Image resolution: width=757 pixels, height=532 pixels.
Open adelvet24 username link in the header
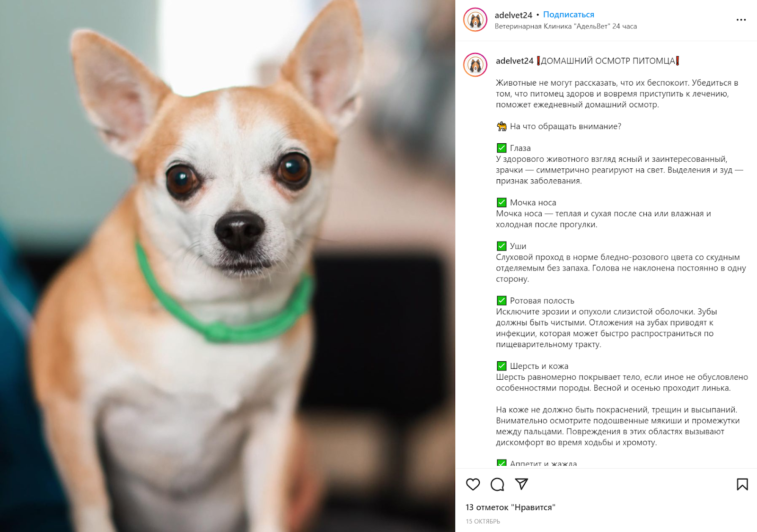[513, 15]
